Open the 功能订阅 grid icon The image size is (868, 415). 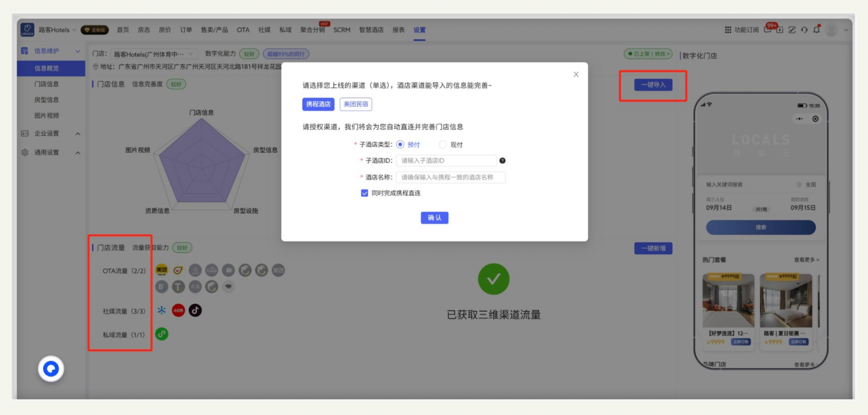(x=728, y=30)
